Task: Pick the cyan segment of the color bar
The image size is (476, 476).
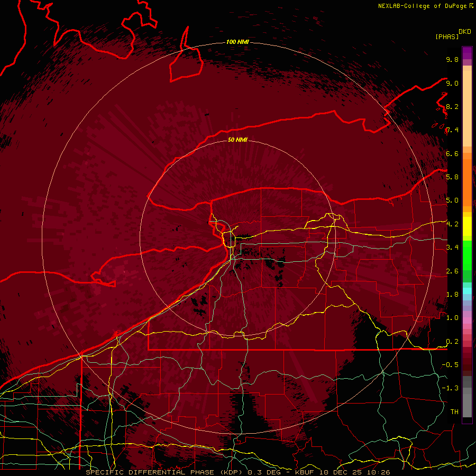Action: coord(467,291)
